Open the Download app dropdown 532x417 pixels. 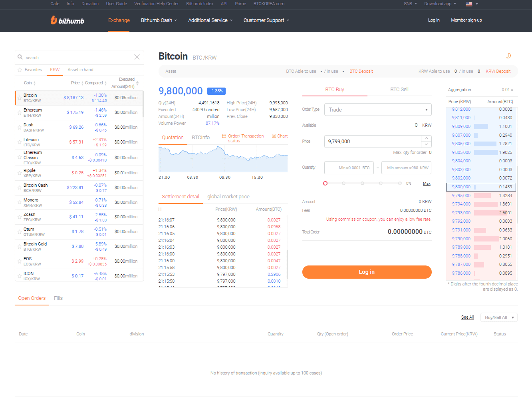pos(440,4)
